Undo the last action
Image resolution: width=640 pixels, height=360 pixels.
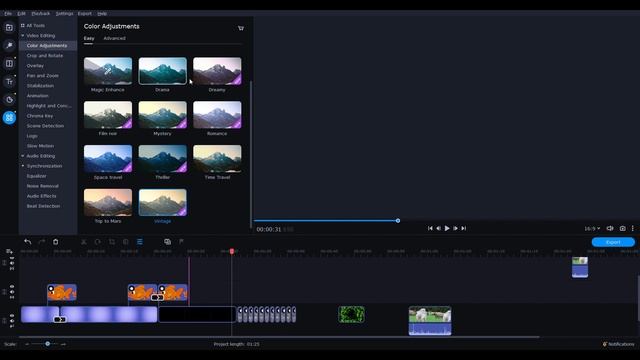point(27,242)
